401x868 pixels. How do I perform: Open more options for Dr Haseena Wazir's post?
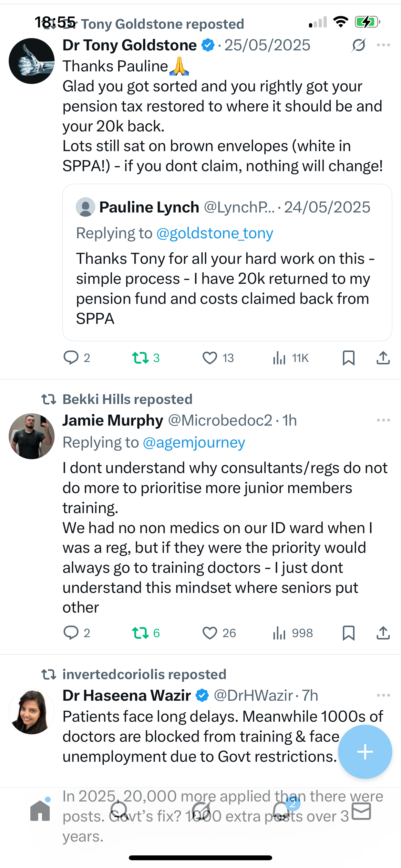pyautogui.click(x=384, y=695)
